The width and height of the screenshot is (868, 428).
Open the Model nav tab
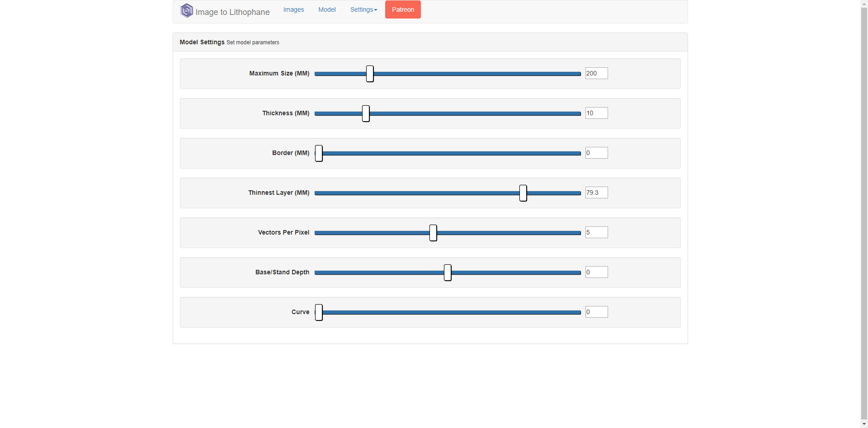[x=327, y=9]
